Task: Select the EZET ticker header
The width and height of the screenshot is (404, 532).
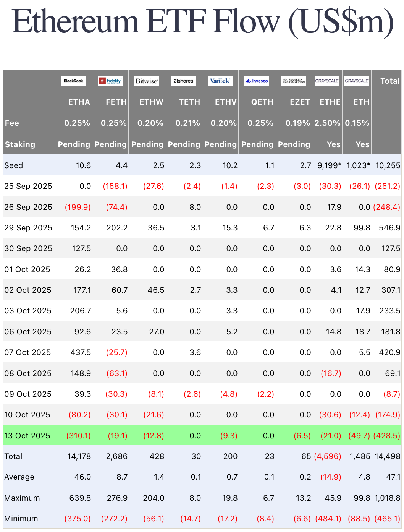Action: click(x=300, y=102)
